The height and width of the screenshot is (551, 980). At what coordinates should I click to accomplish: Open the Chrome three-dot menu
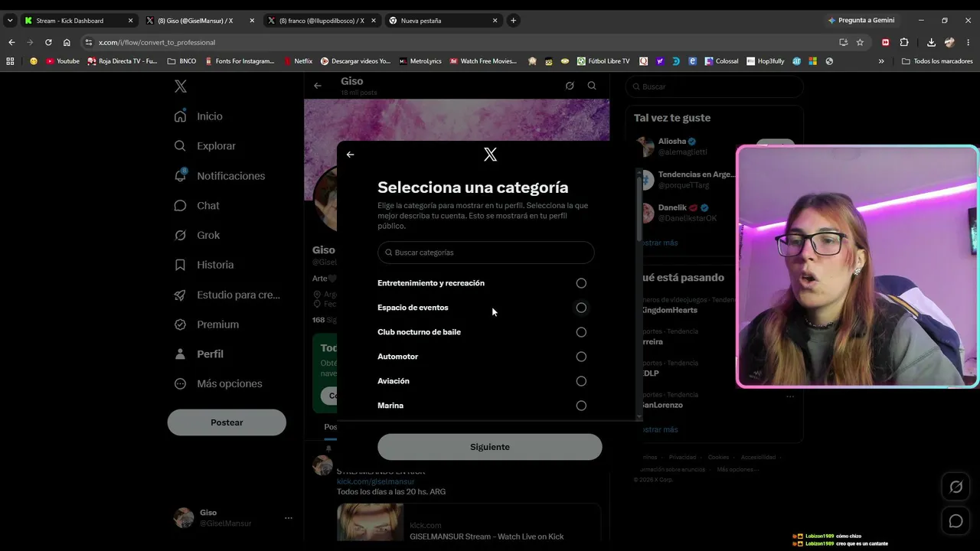pos(969,42)
